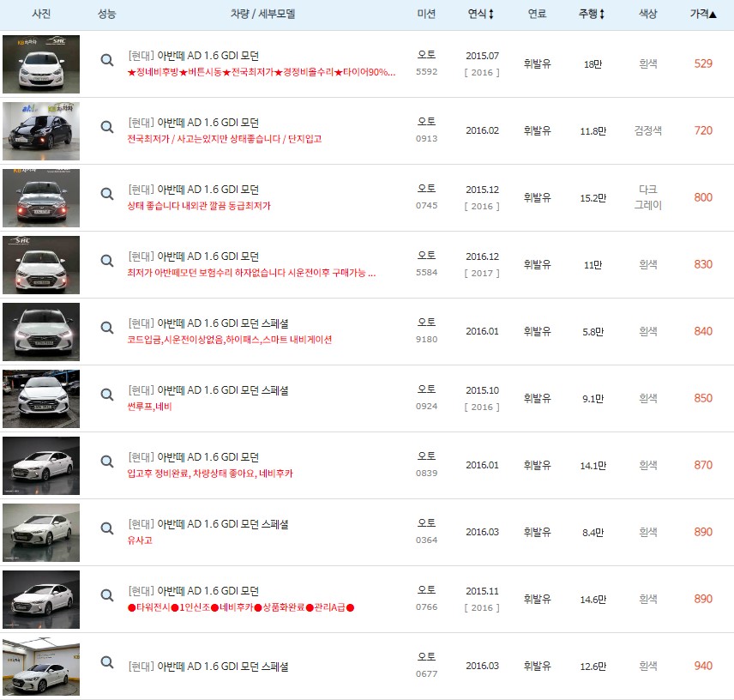Click description 코드입금,시운전이상없음,하이패스

(230, 340)
